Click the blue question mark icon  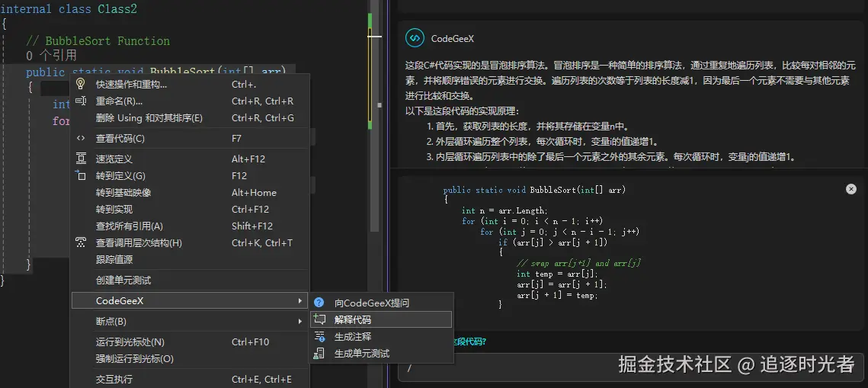[319, 302]
